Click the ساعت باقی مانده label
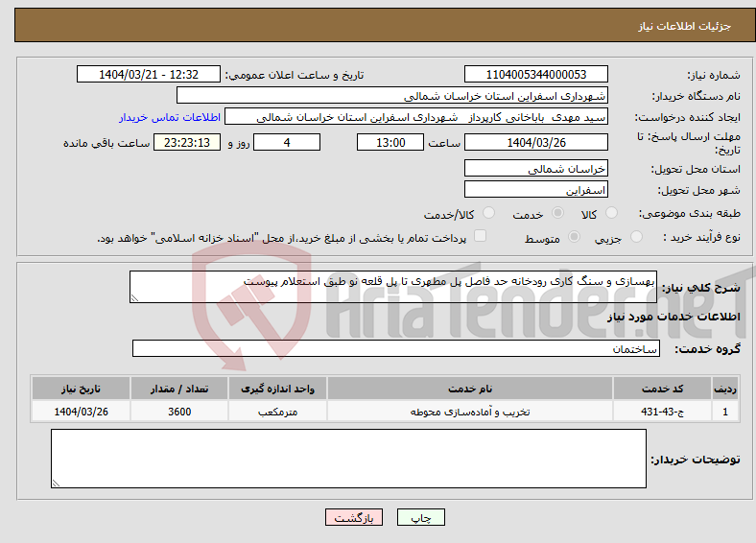This screenshot has height=543, width=756. tap(106, 143)
